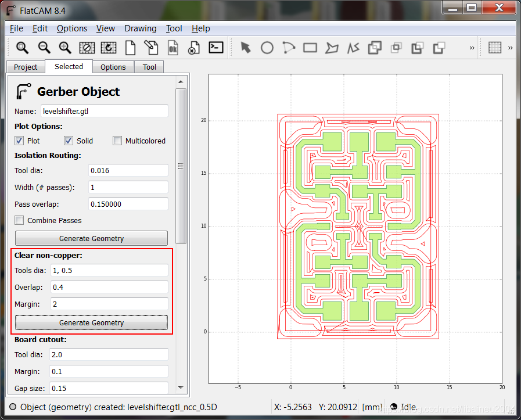Expand the drawing toolbar overflow chevron

(x=472, y=48)
